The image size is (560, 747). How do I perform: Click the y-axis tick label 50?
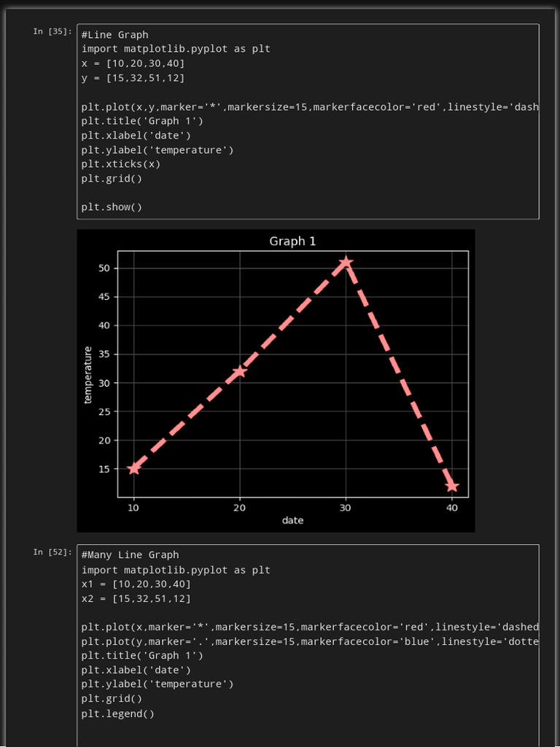pyautogui.click(x=105, y=268)
